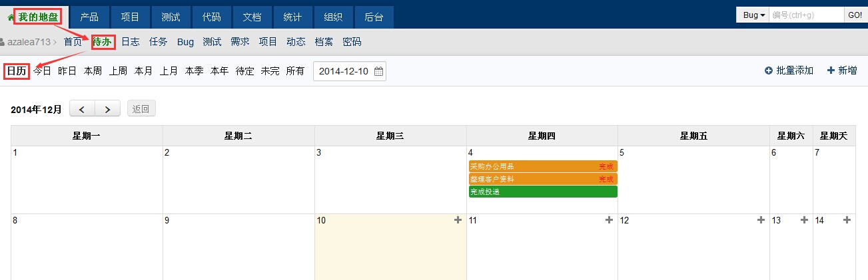Go to next month arrow
This screenshot has height=280, width=868.
(108, 109)
